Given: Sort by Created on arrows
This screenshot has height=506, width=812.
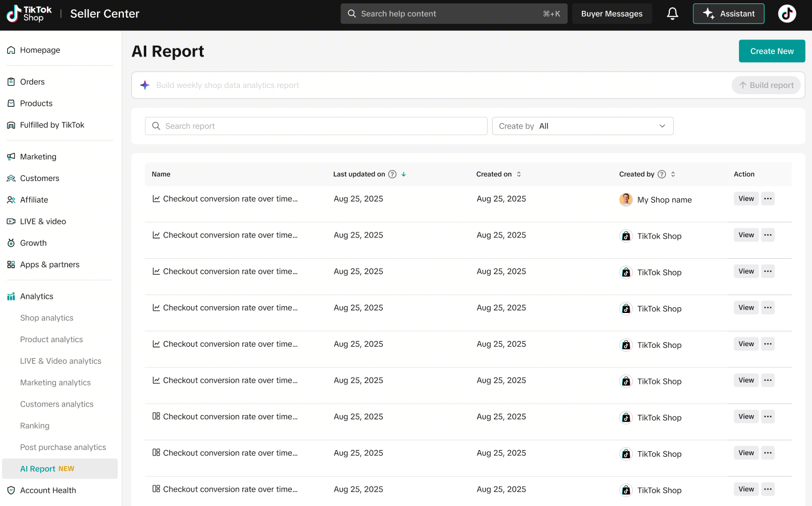Looking at the screenshot, I should click(518, 174).
